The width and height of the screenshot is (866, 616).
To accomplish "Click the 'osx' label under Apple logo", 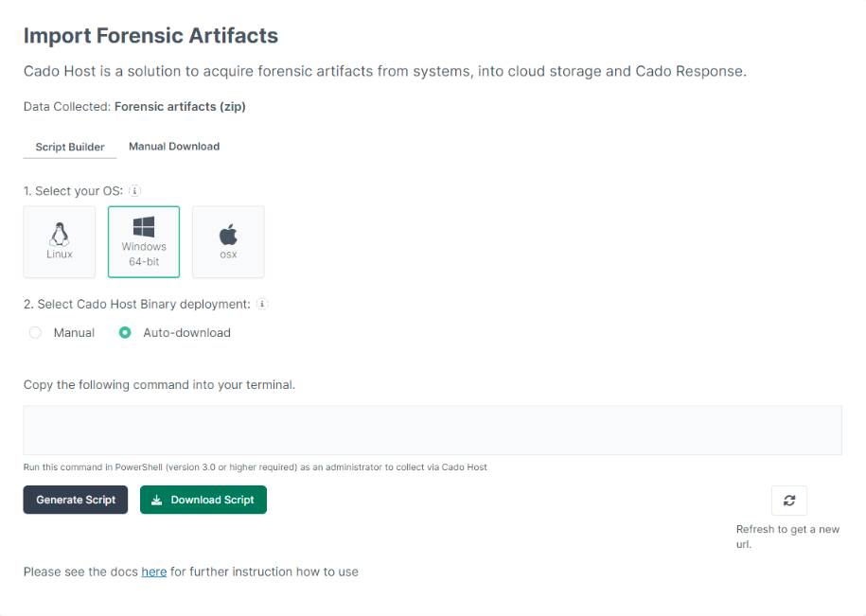I will click(x=228, y=255).
